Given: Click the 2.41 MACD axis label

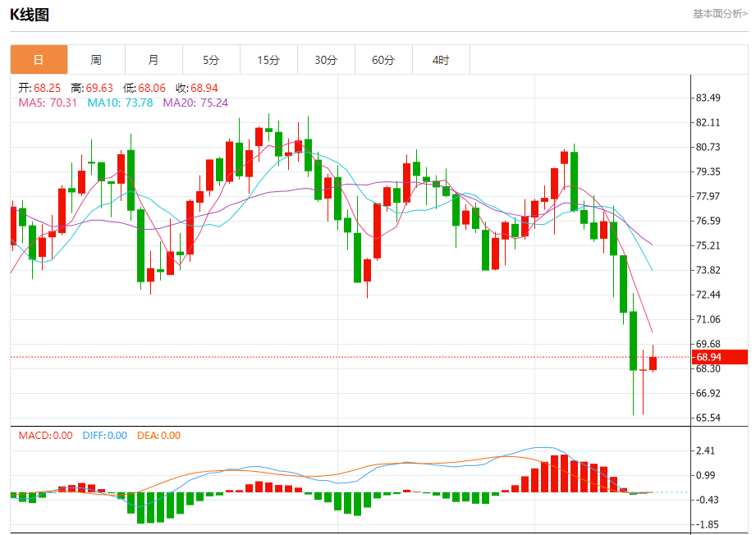Looking at the screenshot, I should tap(705, 450).
